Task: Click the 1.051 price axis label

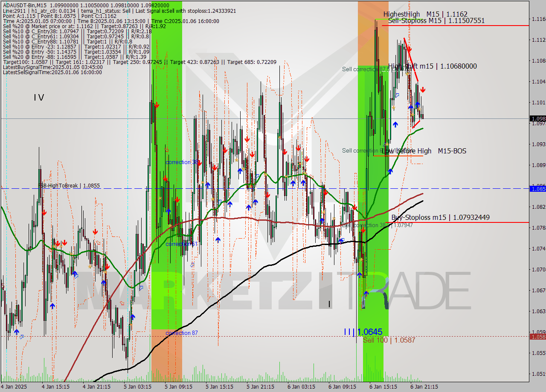Action: [539, 374]
